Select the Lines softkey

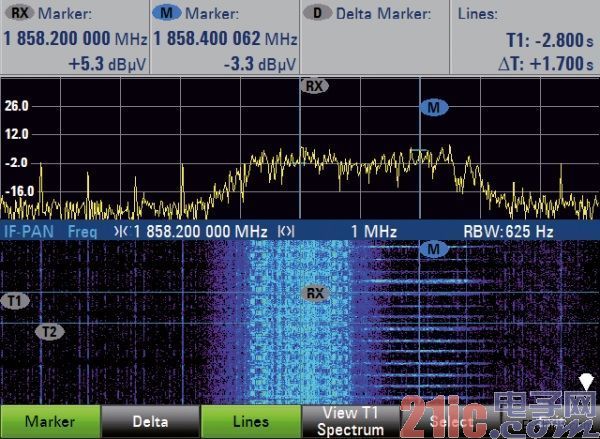(x=251, y=421)
